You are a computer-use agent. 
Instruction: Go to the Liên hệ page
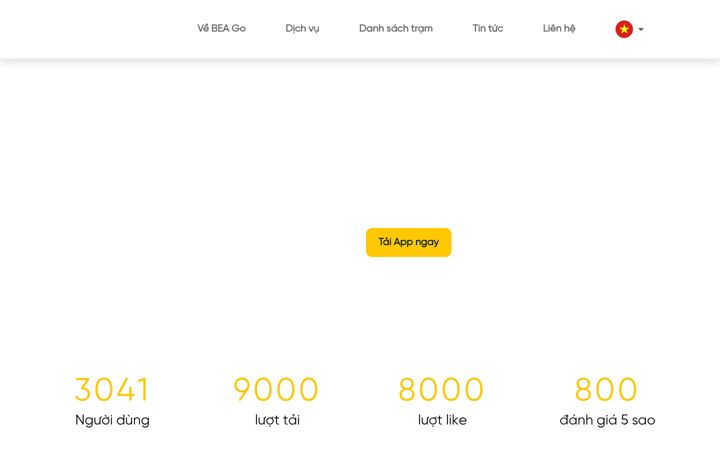559,28
